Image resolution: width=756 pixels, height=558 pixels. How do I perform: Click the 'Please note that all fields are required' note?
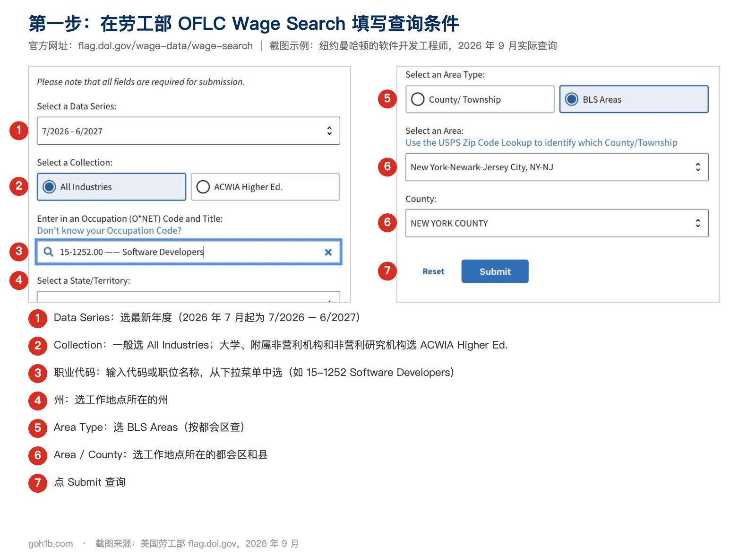pyautogui.click(x=140, y=82)
